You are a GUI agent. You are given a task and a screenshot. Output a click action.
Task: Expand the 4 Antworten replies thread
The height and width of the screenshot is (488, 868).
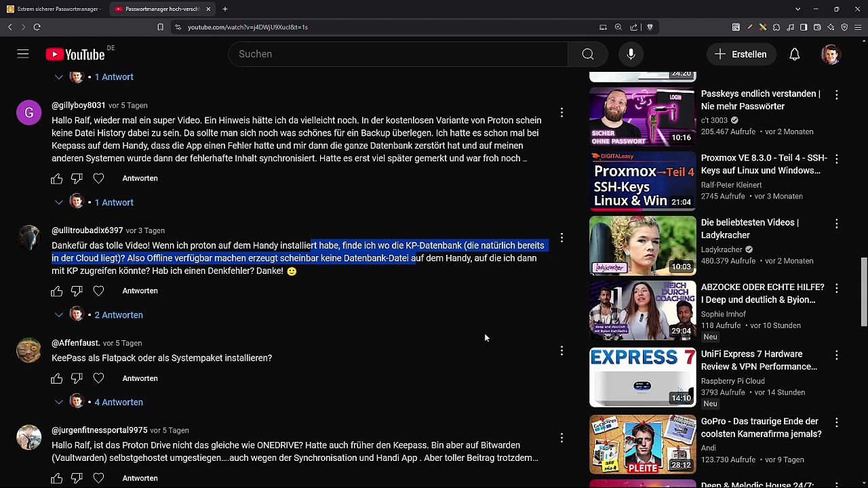tap(118, 403)
